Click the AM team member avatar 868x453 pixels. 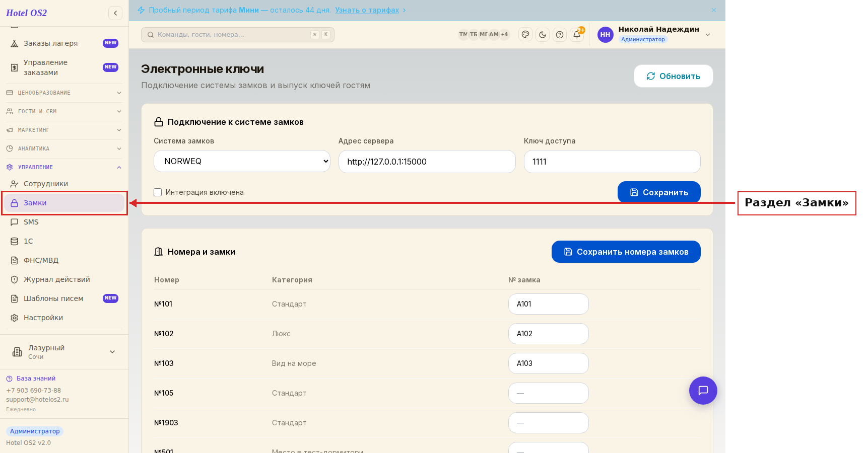(494, 35)
